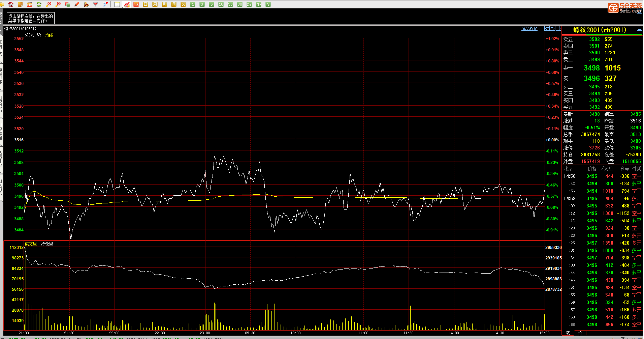Viewport: 644px width, 339px height.
Task: Open the 商品叠加 overlay link
Action: pyautogui.click(x=529, y=29)
